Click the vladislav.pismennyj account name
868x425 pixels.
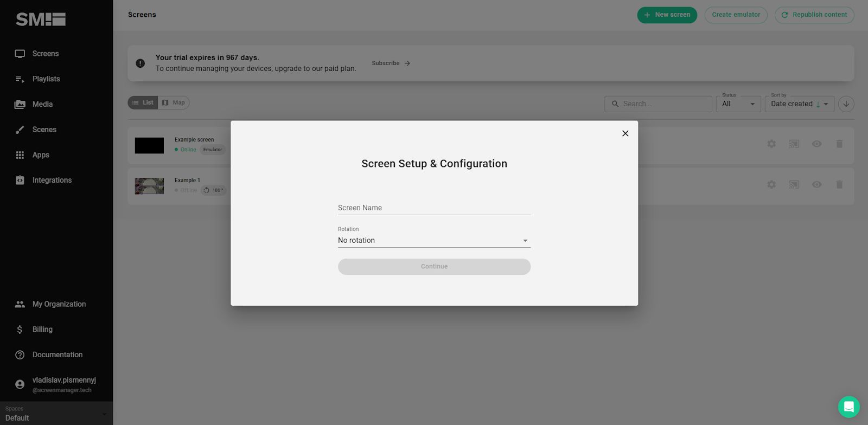pos(64,380)
